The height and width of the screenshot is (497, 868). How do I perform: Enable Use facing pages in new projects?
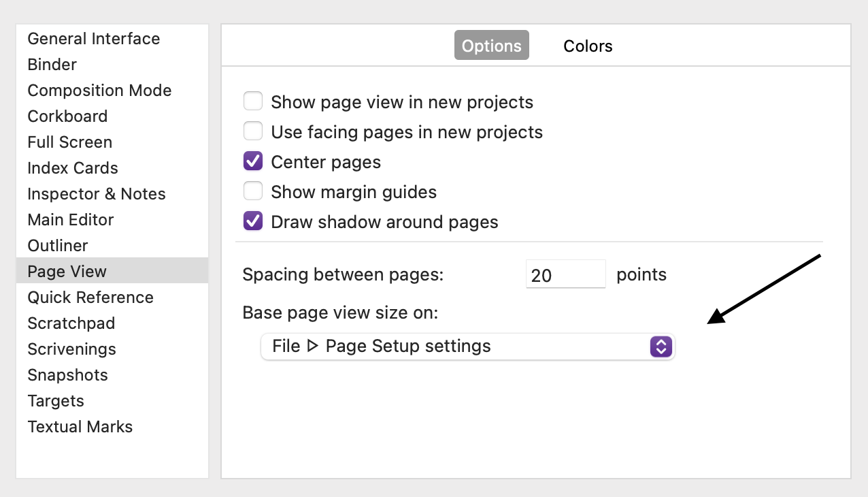pos(253,131)
